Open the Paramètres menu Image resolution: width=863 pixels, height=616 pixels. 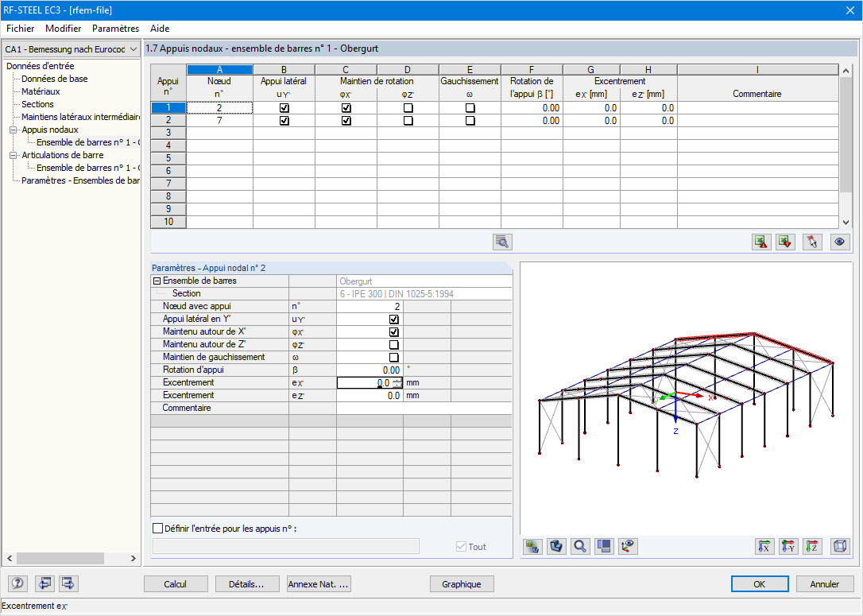tap(115, 29)
